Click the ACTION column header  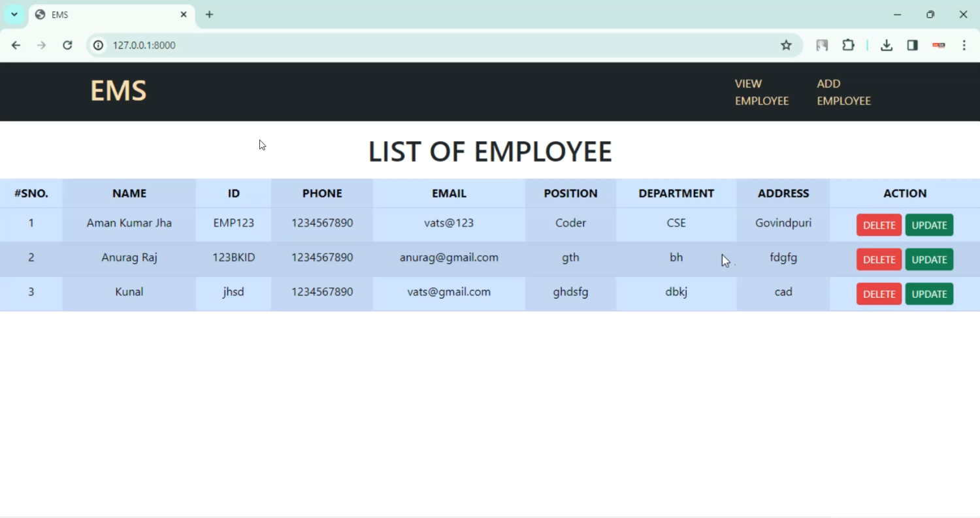(905, 193)
